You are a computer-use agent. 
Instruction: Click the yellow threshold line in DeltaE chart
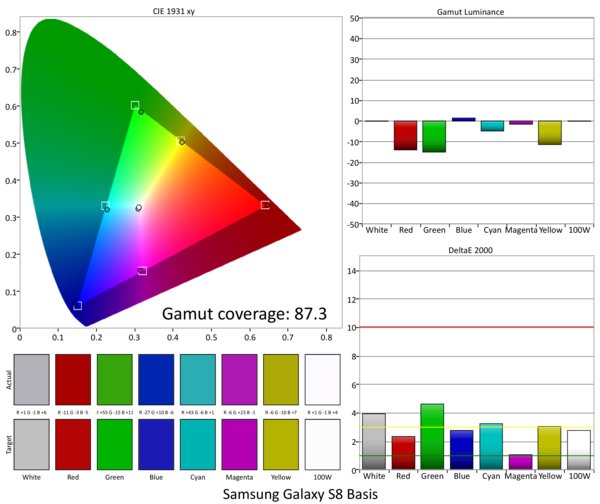point(476,427)
